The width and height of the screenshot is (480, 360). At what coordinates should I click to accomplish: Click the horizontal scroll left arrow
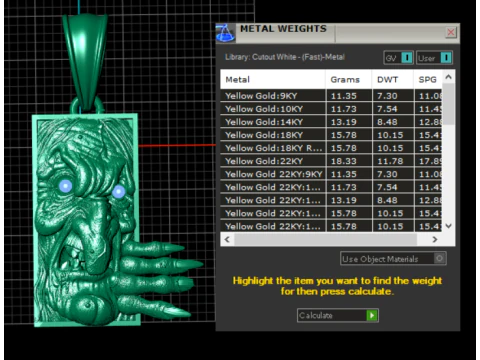[227, 239]
